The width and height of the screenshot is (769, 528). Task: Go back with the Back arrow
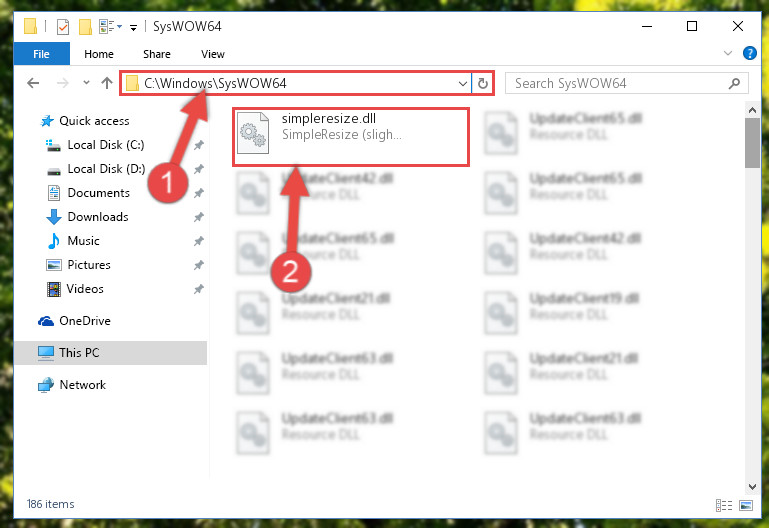point(33,83)
